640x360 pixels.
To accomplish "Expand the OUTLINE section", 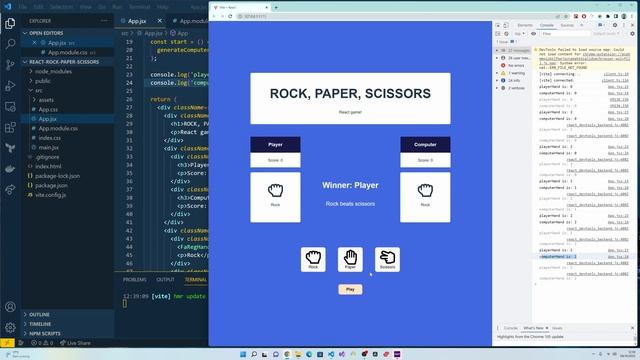I will (67, 315).
